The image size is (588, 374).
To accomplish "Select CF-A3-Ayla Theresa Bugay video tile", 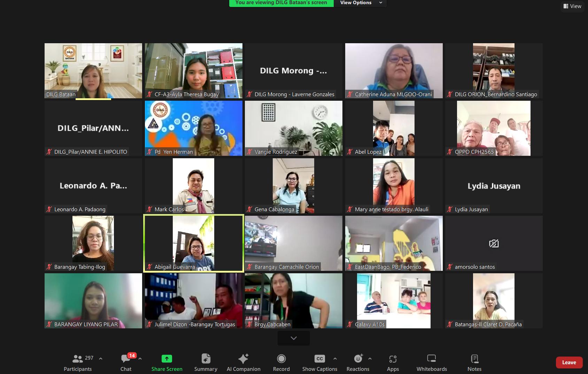I will 194,71.
